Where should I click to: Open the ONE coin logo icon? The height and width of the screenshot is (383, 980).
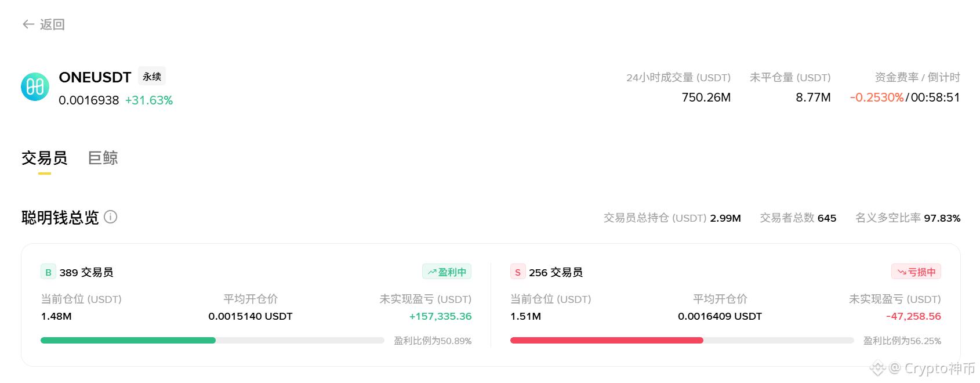(35, 87)
